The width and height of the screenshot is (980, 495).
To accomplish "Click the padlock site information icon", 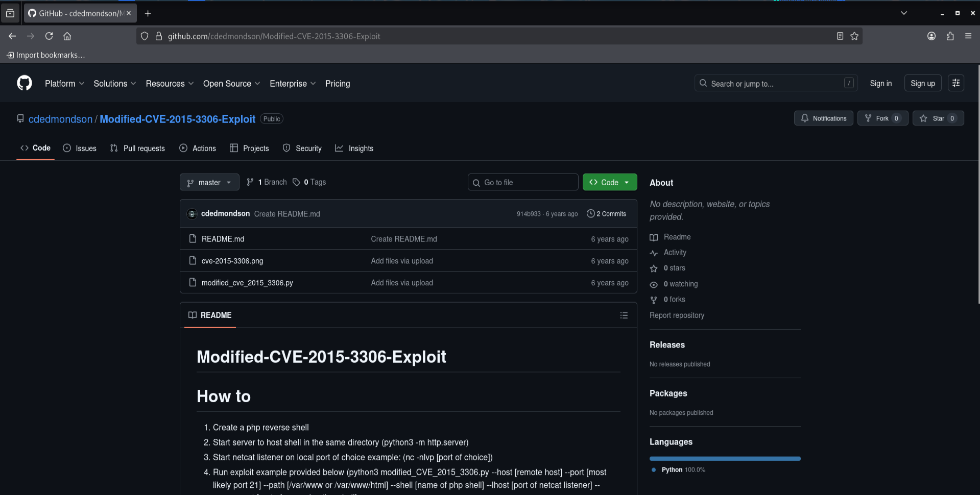I will coord(159,36).
